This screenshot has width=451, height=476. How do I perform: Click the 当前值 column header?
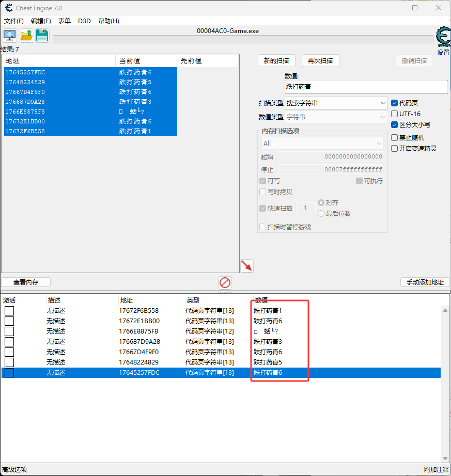tap(146, 61)
